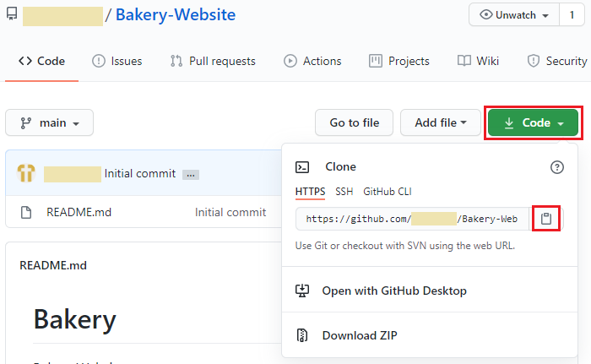Select the SSH clone option
This screenshot has height=364, width=591.
point(344,192)
